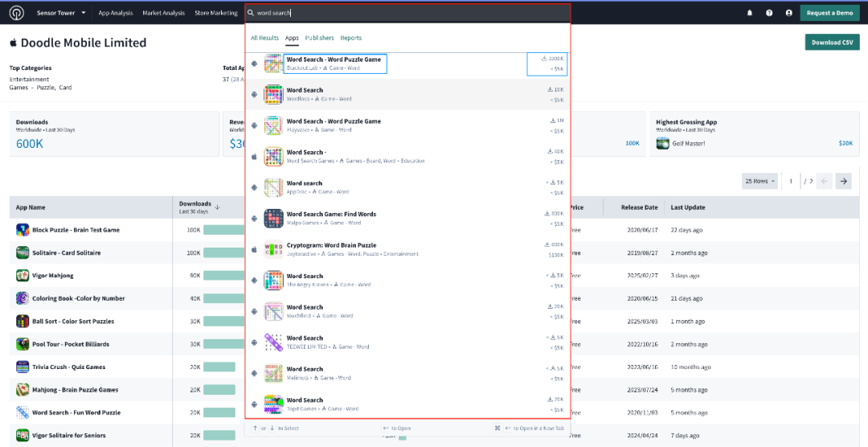This screenshot has height=447, width=868.
Task: Open the user account icon
Action: point(789,13)
